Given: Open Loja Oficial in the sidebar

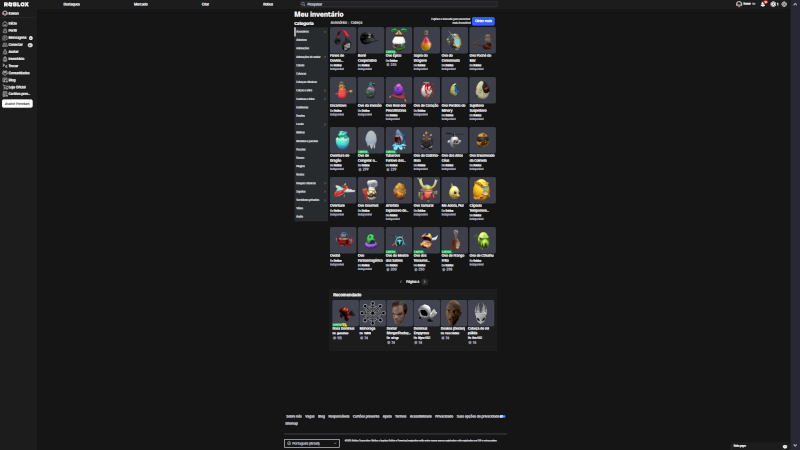Looking at the screenshot, I should tap(15, 87).
